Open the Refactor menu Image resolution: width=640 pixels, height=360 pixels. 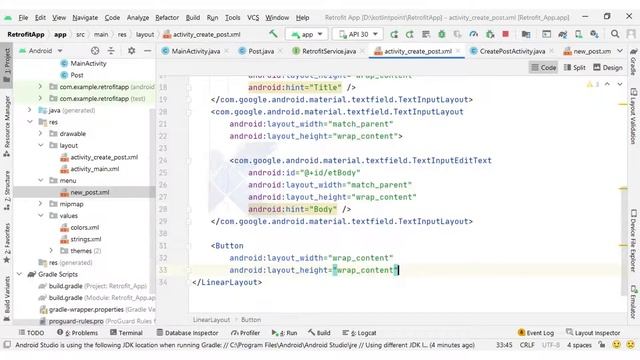pos(167,18)
